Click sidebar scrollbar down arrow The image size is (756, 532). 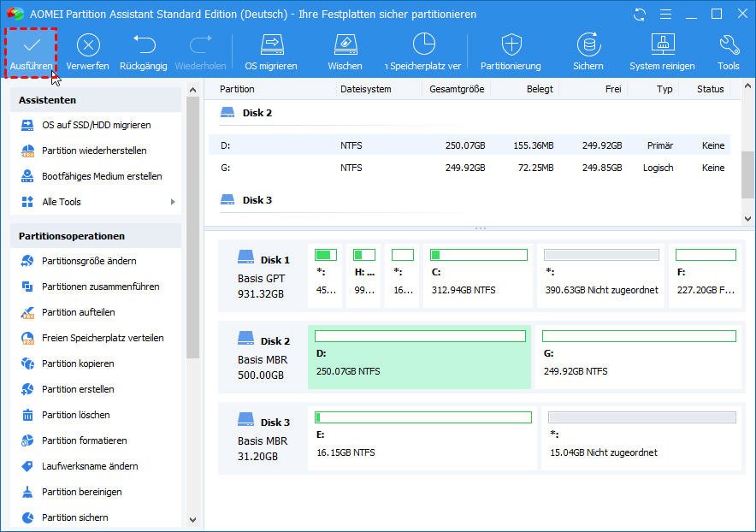tap(193, 520)
